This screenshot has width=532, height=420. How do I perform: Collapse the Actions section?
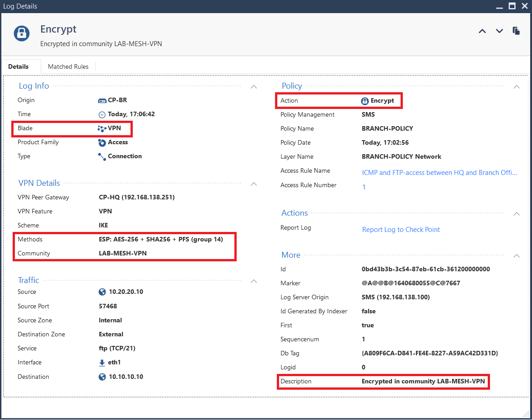tap(517, 214)
